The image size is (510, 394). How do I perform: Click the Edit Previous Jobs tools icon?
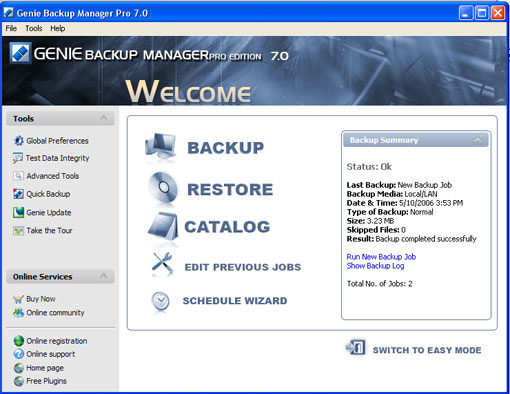[162, 264]
